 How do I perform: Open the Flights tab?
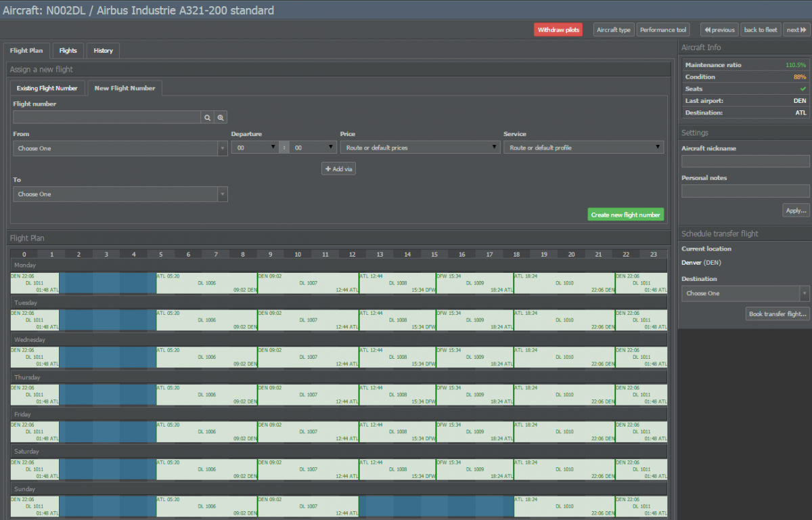[x=68, y=51]
